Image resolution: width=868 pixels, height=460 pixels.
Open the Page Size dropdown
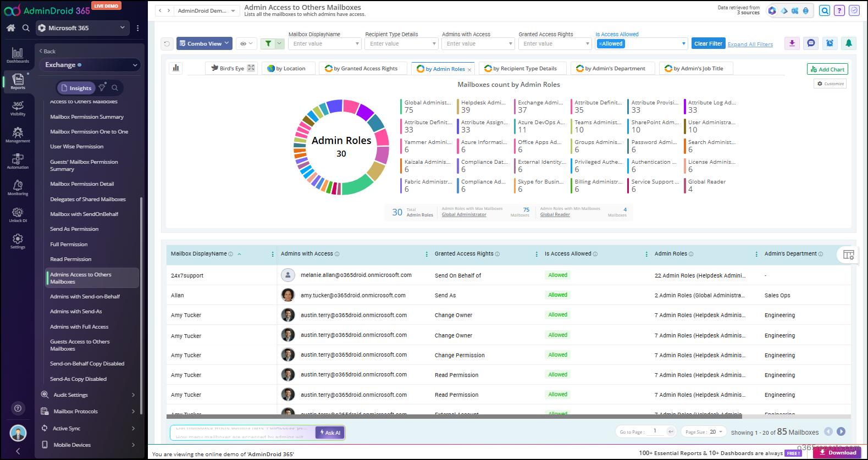pos(704,432)
